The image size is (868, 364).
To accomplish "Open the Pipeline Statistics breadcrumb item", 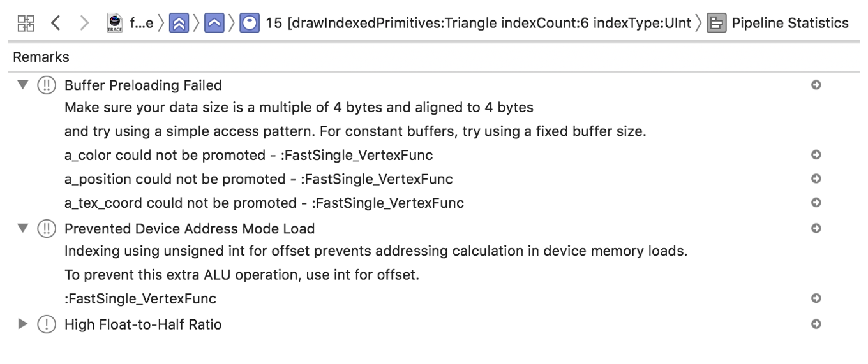I will [790, 24].
